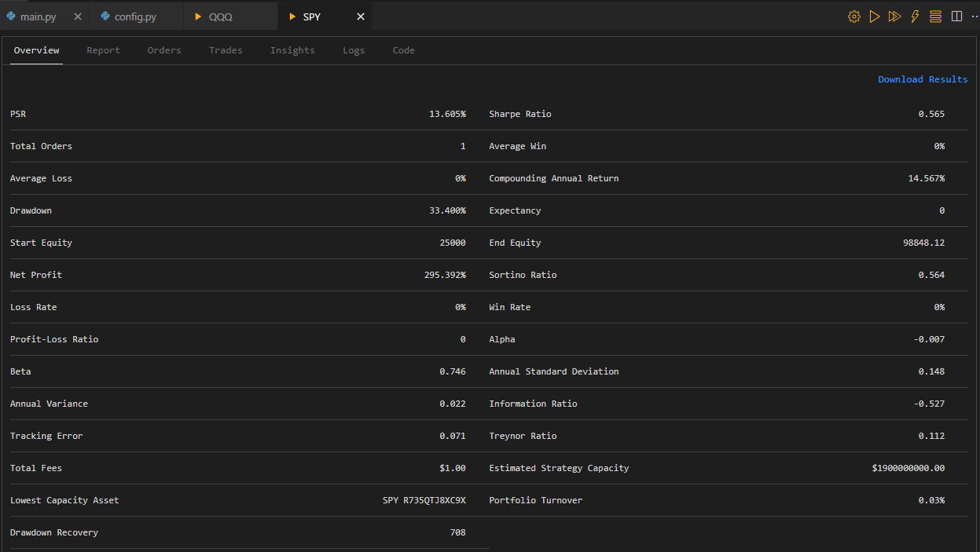The height and width of the screenshot is (552, 980).
Task: Click the Total Fees value $1.00
Action: pos(453,468)
